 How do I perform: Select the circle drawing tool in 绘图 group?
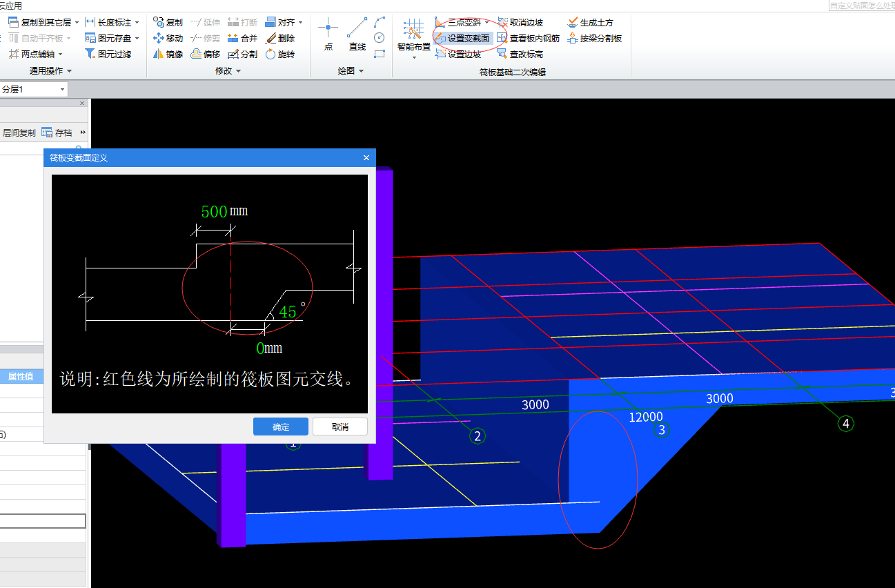[x=379, y=38]
